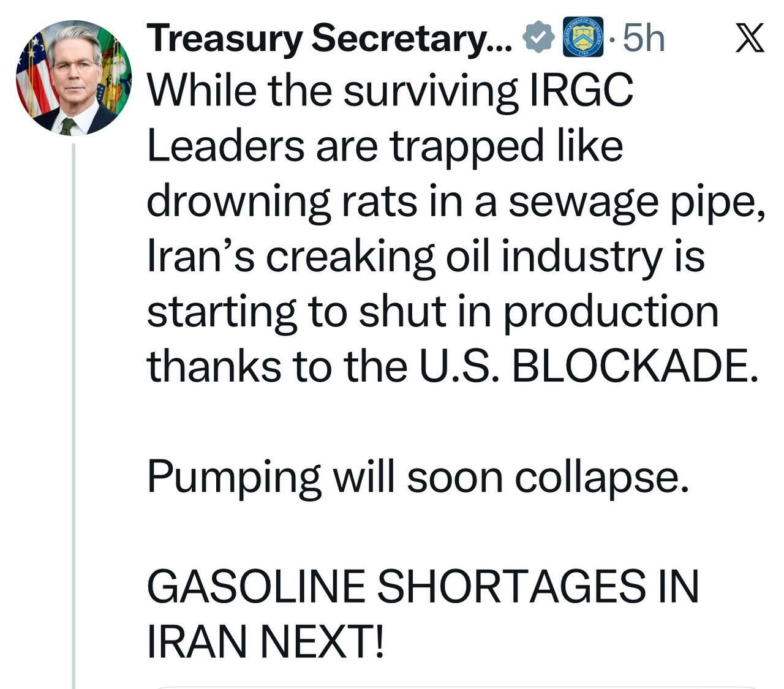Click the sentence 'Pumping will soon collapse.'
Image resolution: width=784 pixels, height=689 pixels.
point(418,476)
